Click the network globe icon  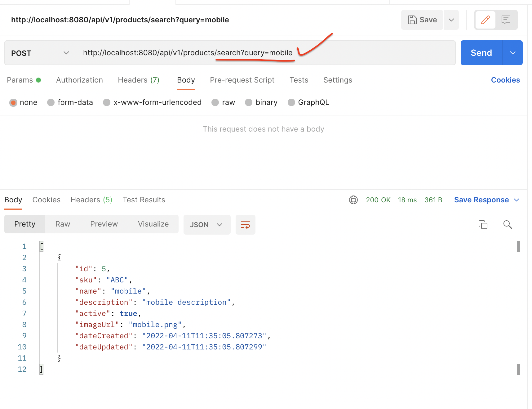click(353, 200)
